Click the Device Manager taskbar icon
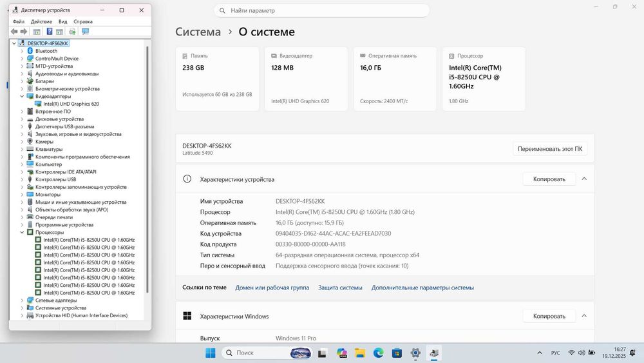The width and height of the screenshot is (644, 363). (434, 353)
